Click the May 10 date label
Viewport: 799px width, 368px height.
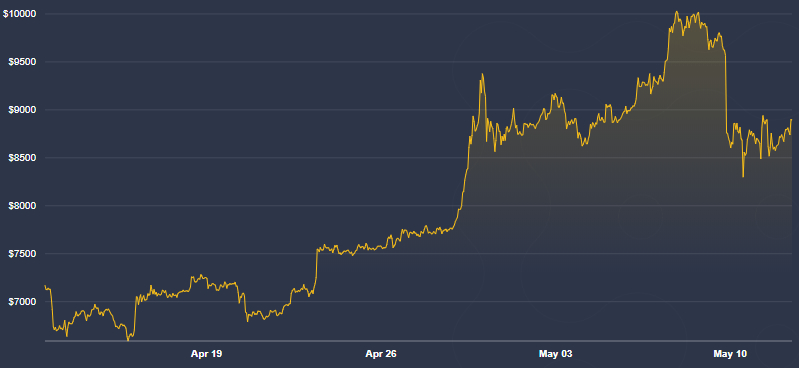[730, 354]
